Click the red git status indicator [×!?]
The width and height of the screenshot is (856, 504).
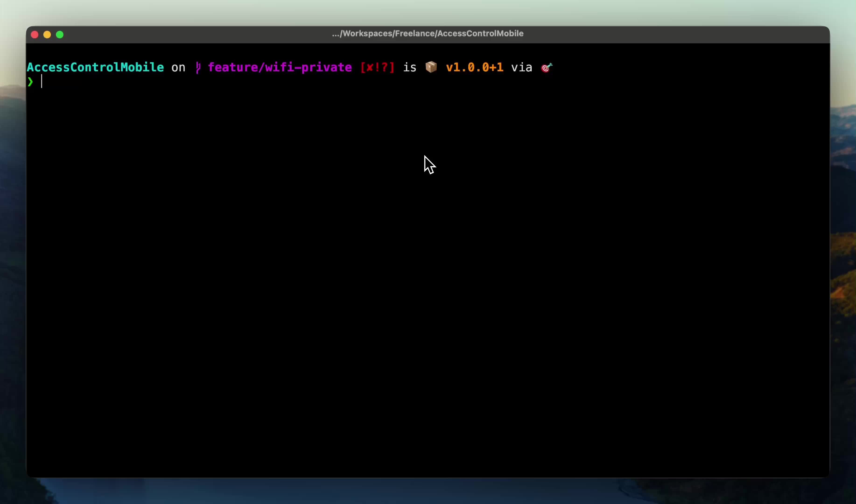click(x=377, y=67)
